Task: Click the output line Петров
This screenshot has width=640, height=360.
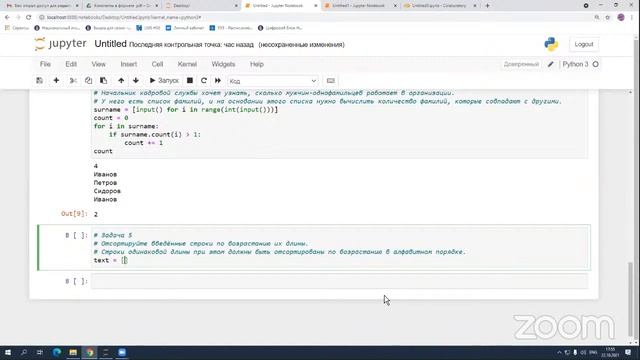Action: pos(105,182)
